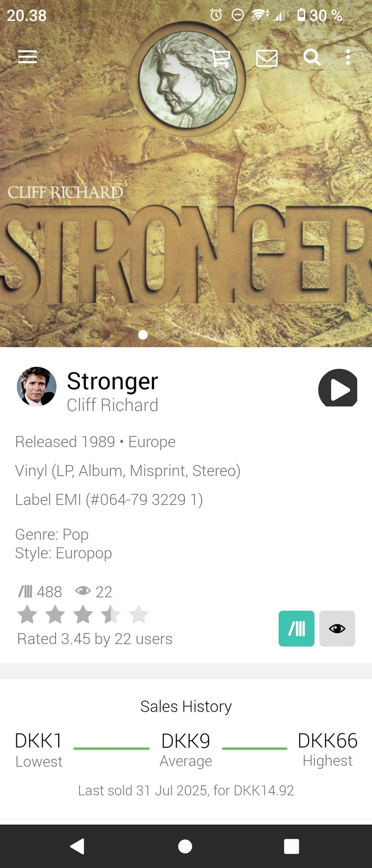Tap the 488 collection count icon

click(x=26, y=592)
